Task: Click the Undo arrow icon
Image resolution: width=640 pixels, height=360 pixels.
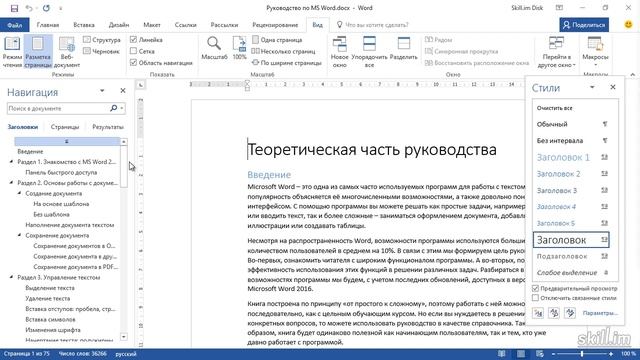Action: (29, 8)
